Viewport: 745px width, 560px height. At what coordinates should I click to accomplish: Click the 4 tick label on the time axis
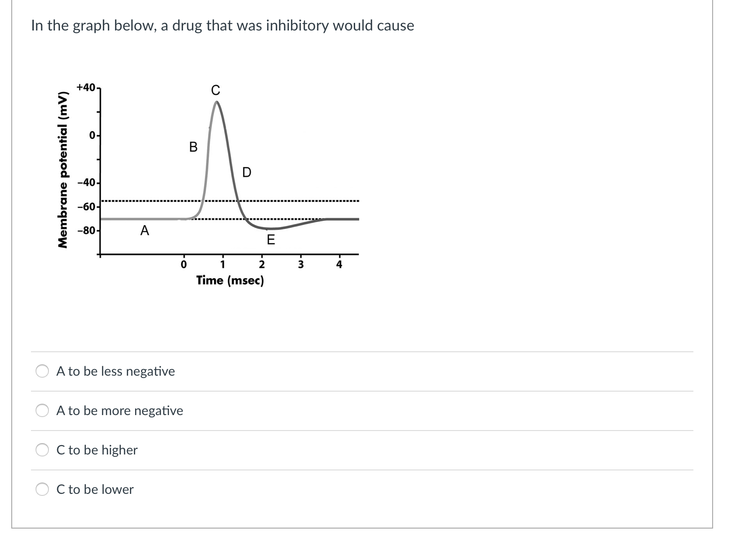point(339,265)
